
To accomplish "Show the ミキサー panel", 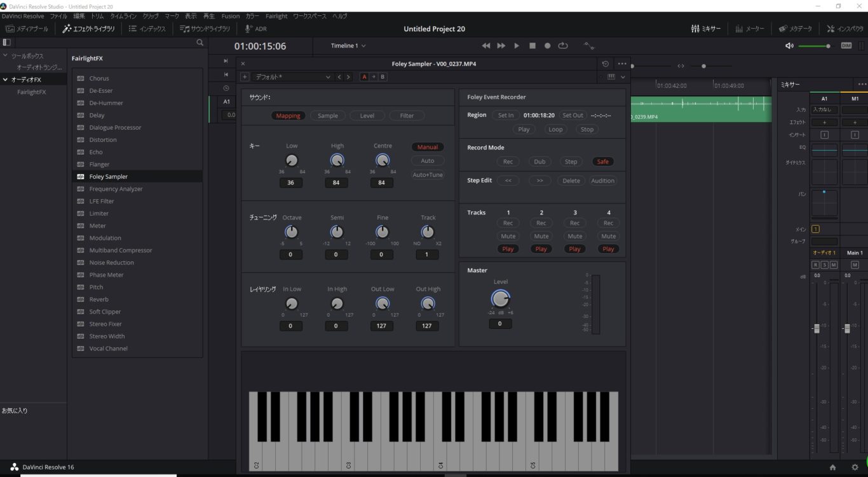I will [x=705, y=28].
